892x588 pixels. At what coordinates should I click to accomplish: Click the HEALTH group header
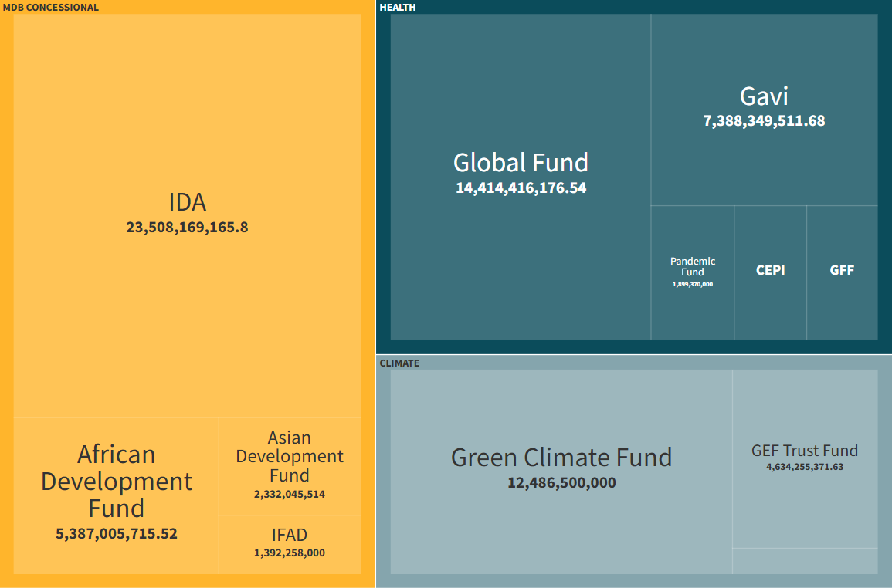[x=398, y=8]
